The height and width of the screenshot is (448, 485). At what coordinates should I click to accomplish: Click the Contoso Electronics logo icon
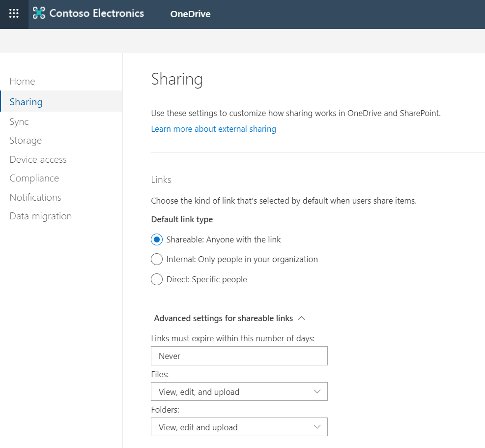coord(39,14)
